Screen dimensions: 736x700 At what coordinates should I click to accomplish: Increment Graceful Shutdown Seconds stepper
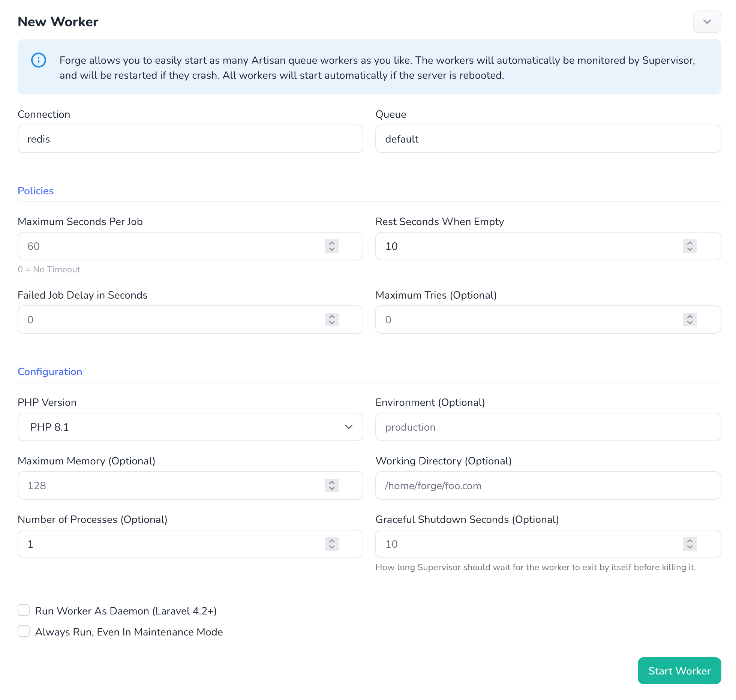pos(690,540)
